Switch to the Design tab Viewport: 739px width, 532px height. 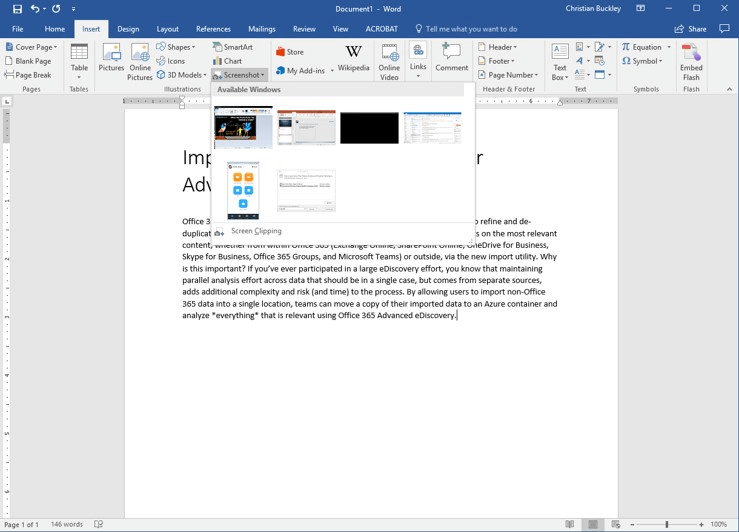point(128,29)
